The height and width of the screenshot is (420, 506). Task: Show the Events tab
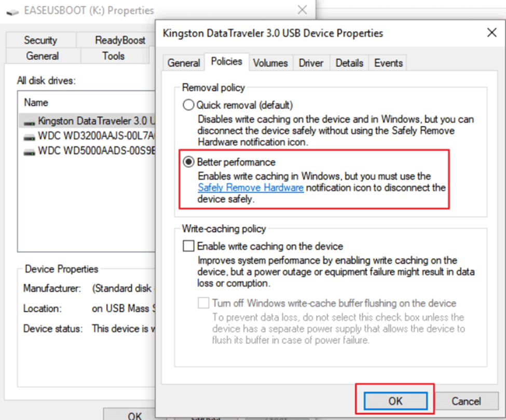click(389, 63)
